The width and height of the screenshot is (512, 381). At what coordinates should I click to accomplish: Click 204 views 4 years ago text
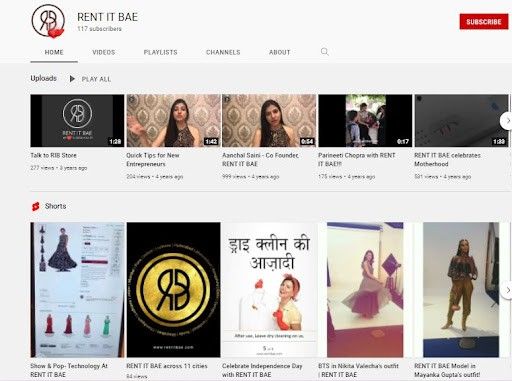click(155, 177)
